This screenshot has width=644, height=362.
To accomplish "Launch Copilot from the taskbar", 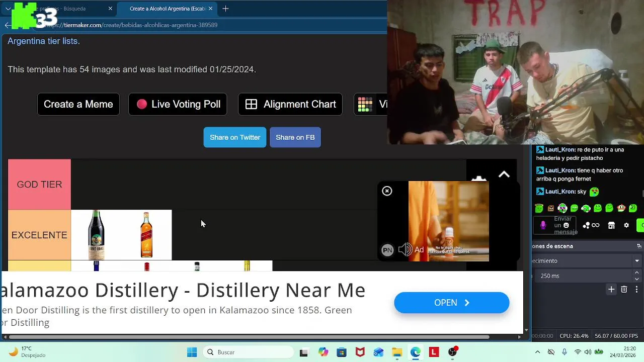I will [323, 352].
